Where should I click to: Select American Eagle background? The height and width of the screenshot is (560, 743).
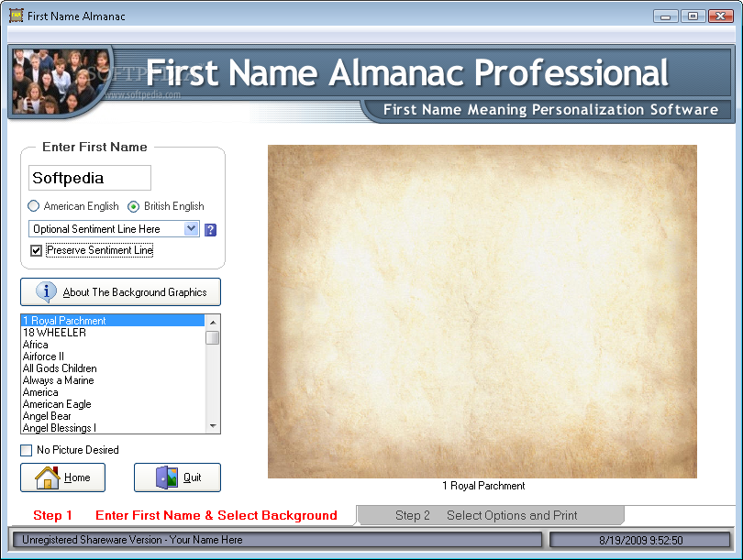point(113,404)
